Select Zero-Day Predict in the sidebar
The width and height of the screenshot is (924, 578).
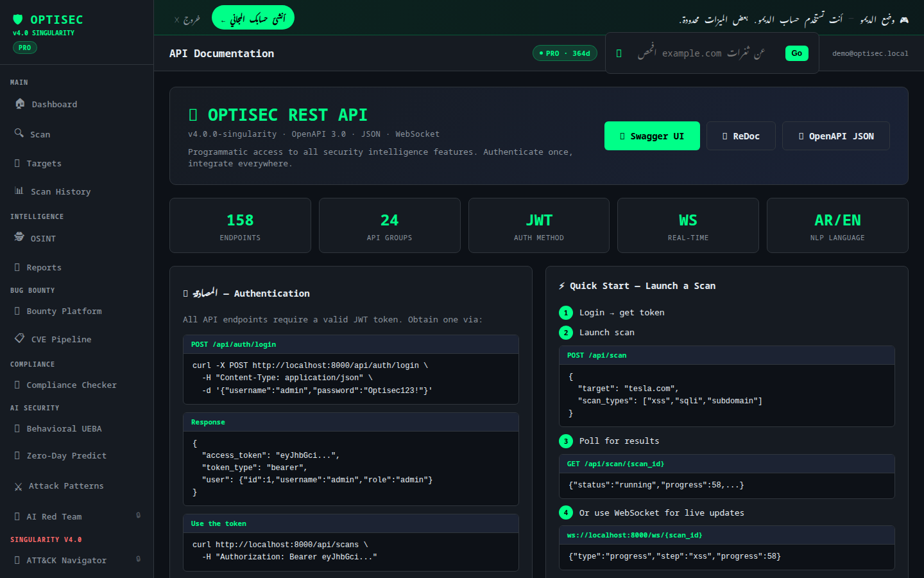point(77,456)
